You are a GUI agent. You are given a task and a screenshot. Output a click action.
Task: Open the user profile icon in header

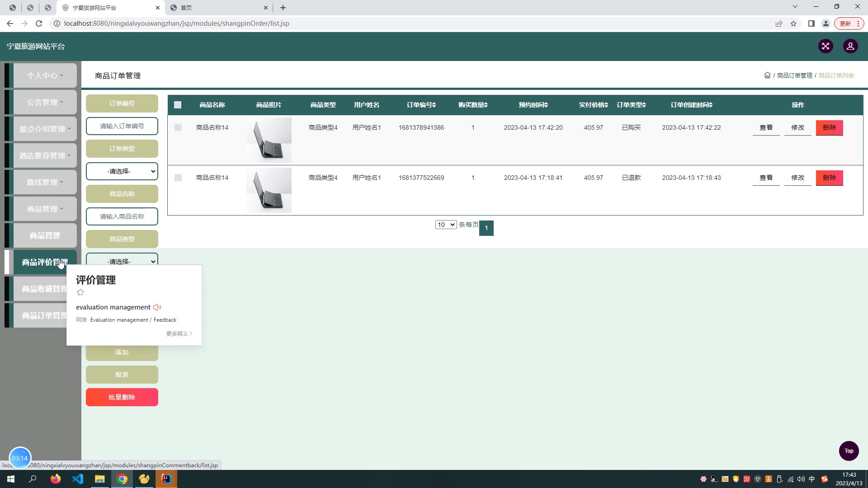[850, 46]
